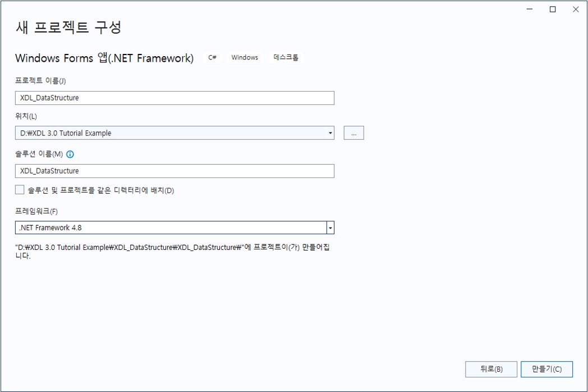Image resolution: width=588 pixels, height=392 pixels.
Task: Click the 데스크톱 tag
Action: (286, 57)
